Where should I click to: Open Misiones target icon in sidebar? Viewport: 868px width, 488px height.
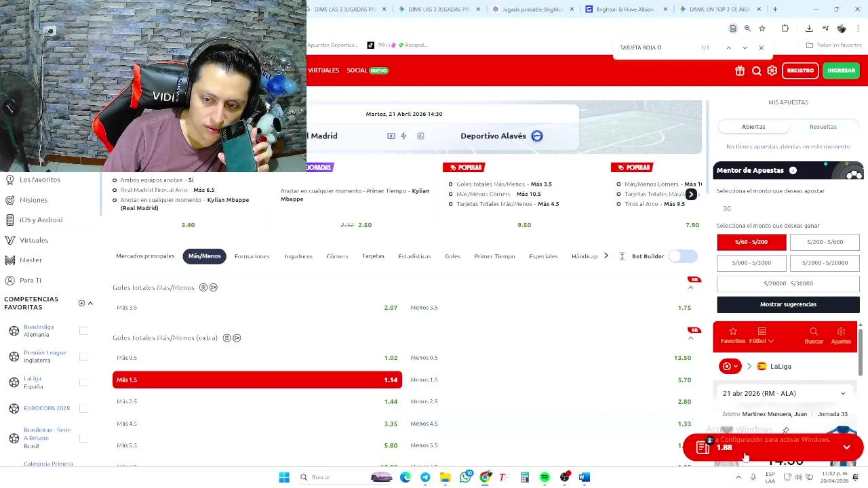pos(9,200)
